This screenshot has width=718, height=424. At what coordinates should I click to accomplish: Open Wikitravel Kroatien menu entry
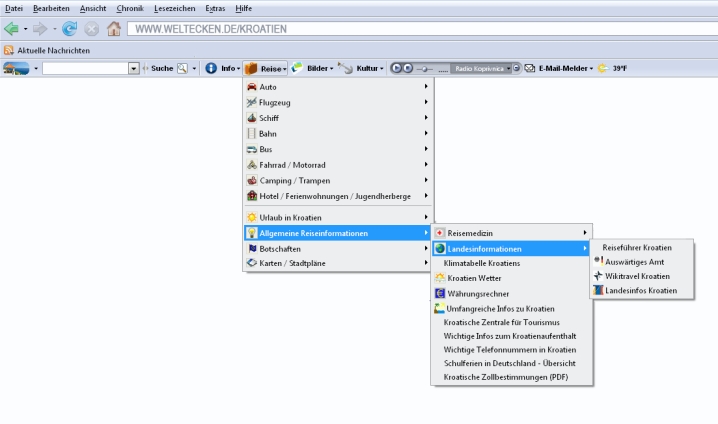pyautogui.click(x=637, y=276)
